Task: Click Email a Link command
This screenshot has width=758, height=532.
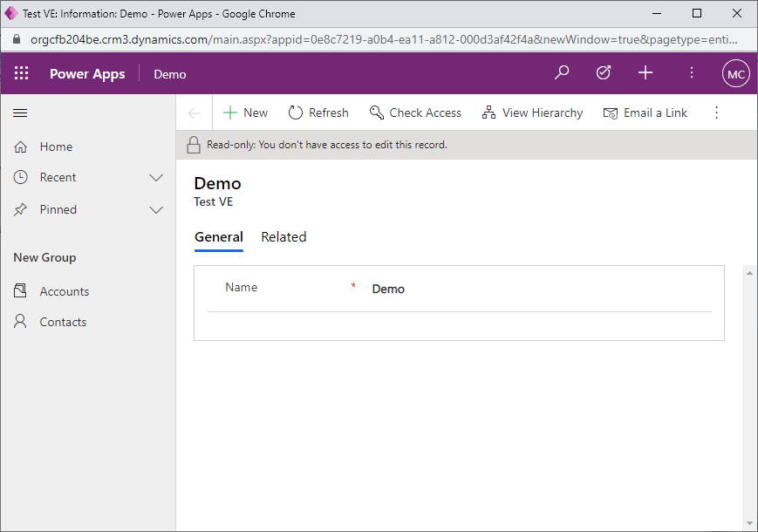Action: pyautogui.click(x=645, y=113)
